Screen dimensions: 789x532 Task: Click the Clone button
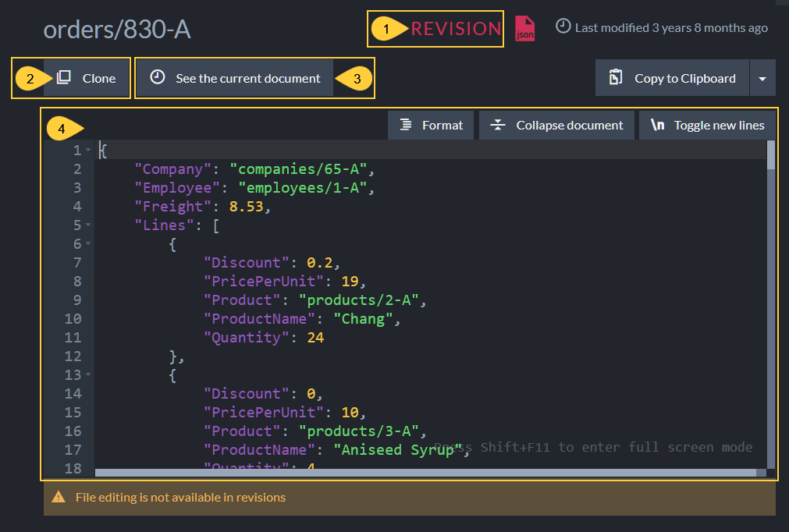[x=87, y=78]
